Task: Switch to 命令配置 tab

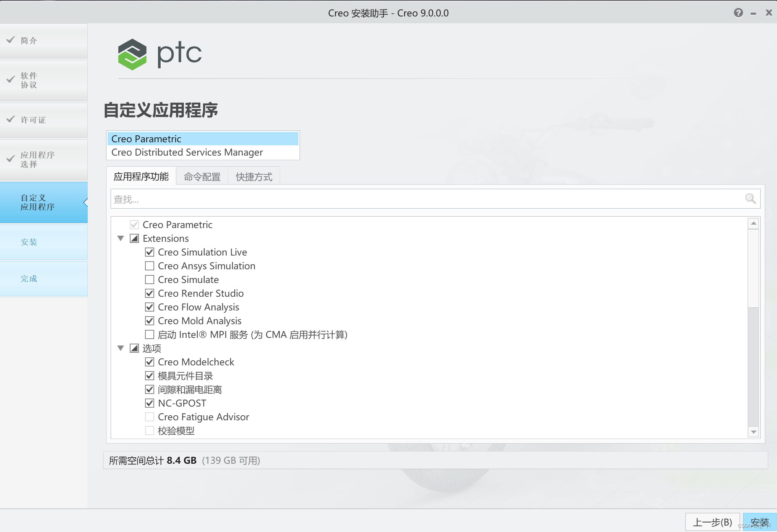Action: click(202, 177)
